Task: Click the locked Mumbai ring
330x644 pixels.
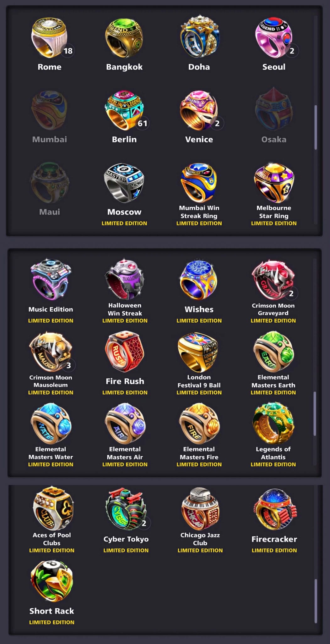Action: coord(50,110)
